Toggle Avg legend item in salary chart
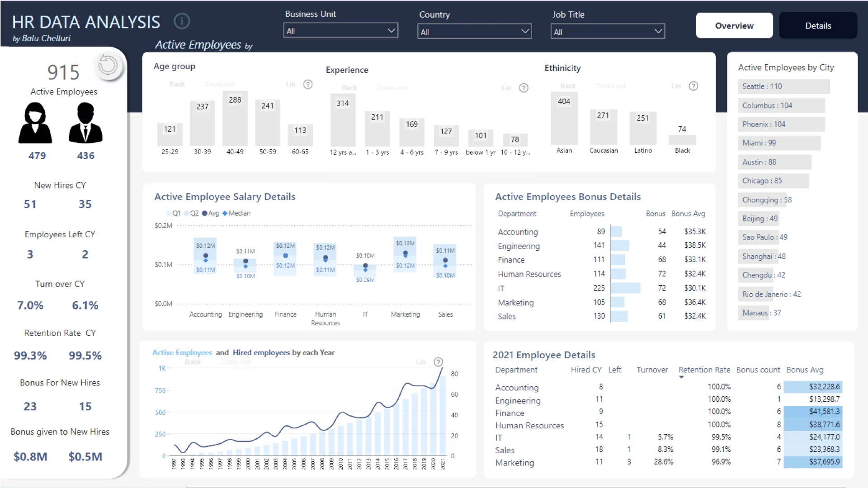The height and width of the screenshot is (488, 868). pyautogui.click(x=211, y=213)
